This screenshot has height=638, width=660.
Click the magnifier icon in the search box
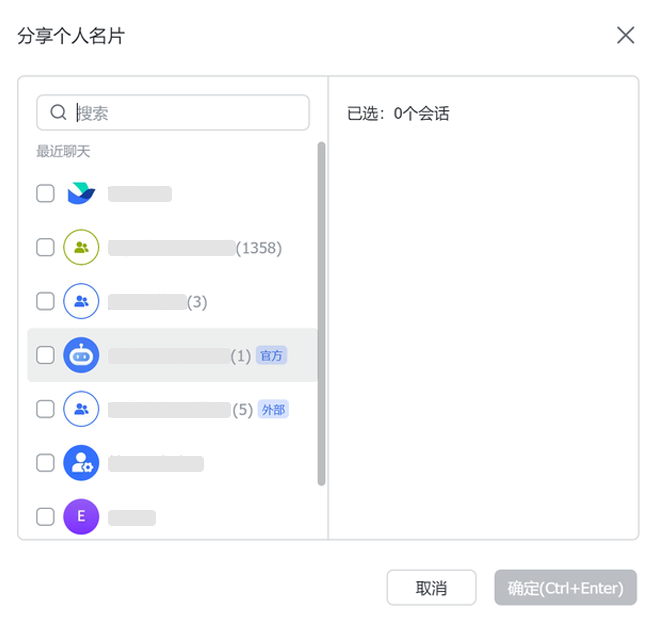58,112
